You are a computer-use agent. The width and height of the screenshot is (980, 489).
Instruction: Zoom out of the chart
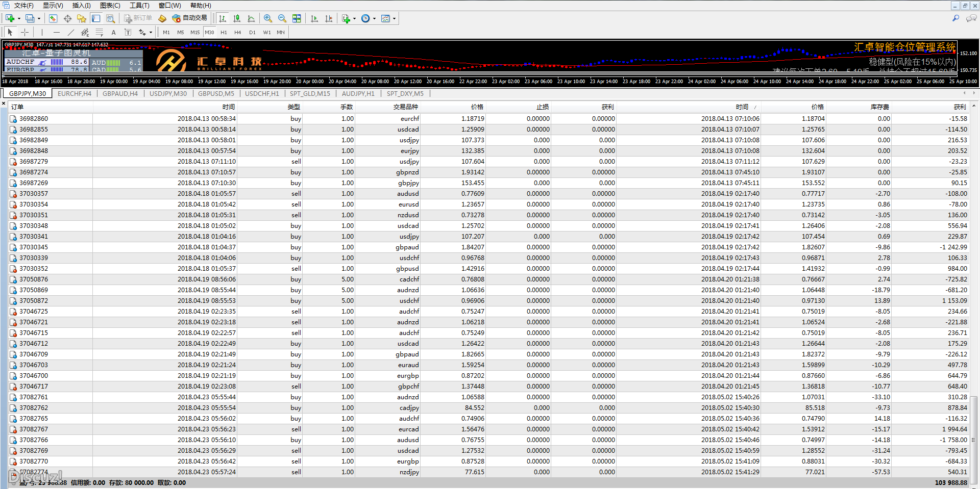(282, 18)
